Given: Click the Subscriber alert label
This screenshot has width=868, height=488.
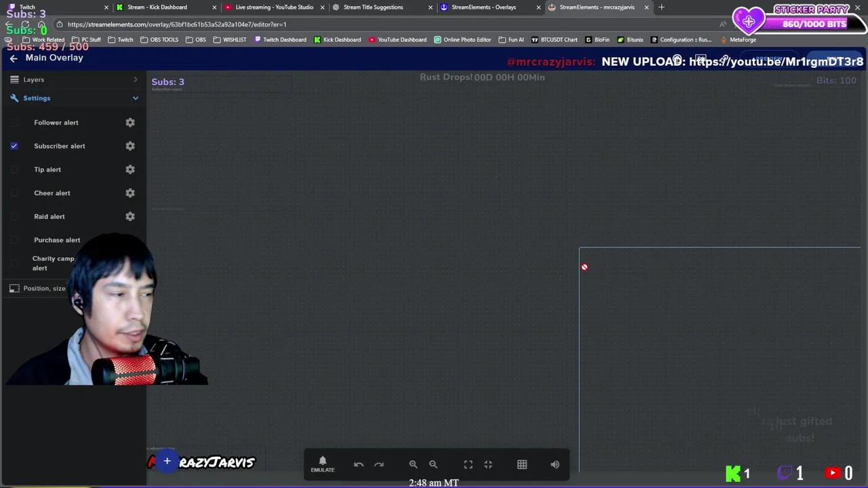Looking at the screenshot, I should [60, 146].
